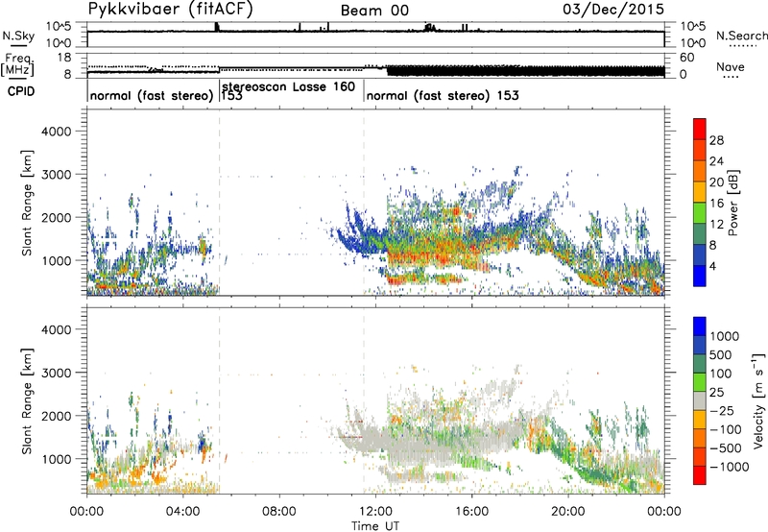Viewport: 768px width, 532px height.
Task: Click the grey segment of Velocity colorbar
Action: coord(700,400)
